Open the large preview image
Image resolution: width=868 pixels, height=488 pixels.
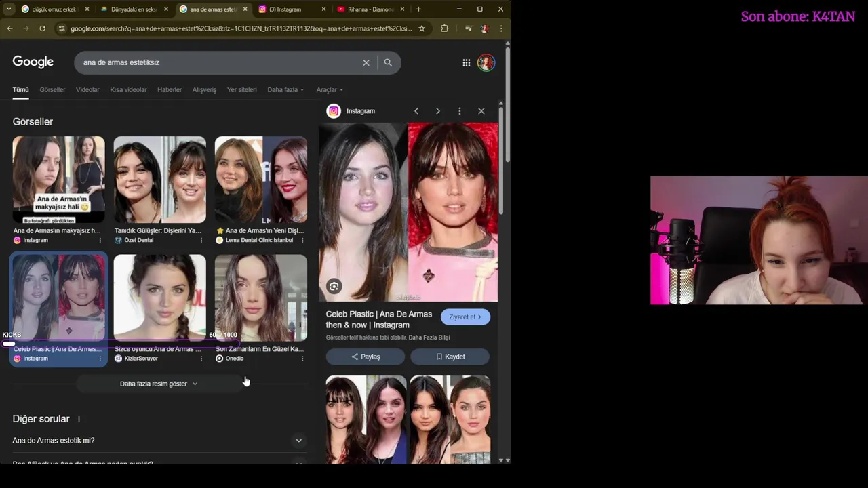coord(408,212)
